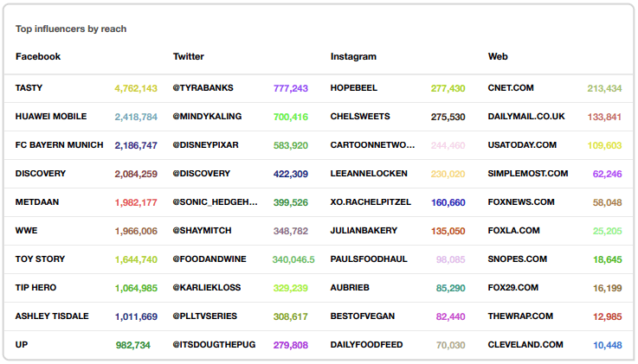Click Twitter reach value 777,243
Viewport: 638px width, 364px height.
pyautogui.click(x=291, y=88)
